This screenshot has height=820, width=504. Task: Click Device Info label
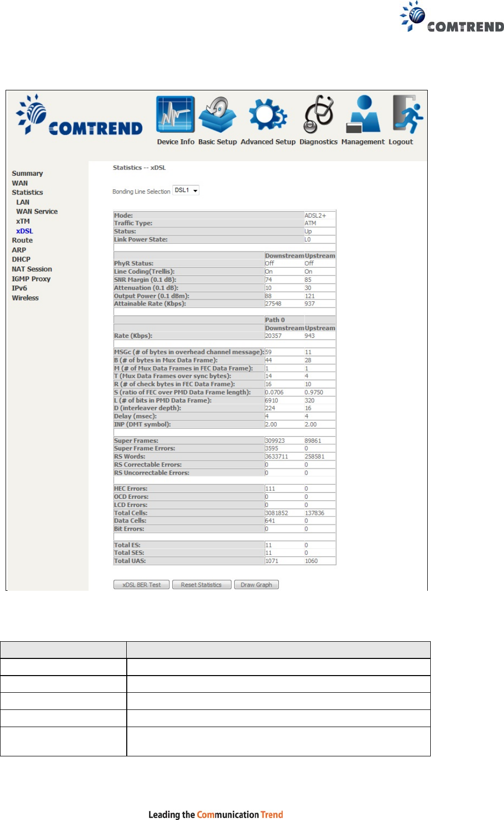pyautogui.click(x=175, y=142)
